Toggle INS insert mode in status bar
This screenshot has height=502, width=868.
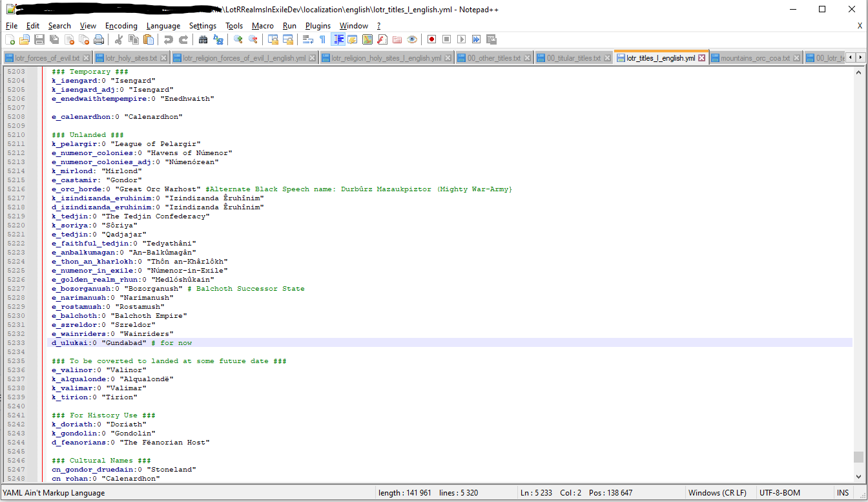843,493
